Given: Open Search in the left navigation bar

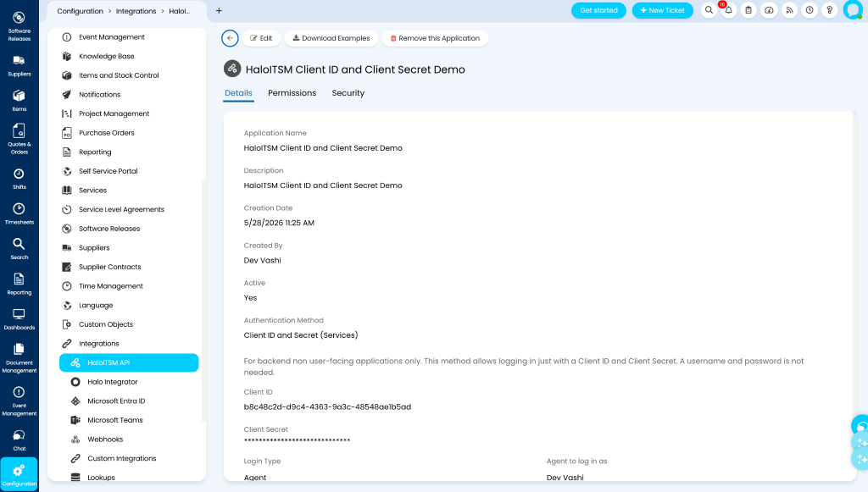Looking at the screenshot, I should pos(19,249).
